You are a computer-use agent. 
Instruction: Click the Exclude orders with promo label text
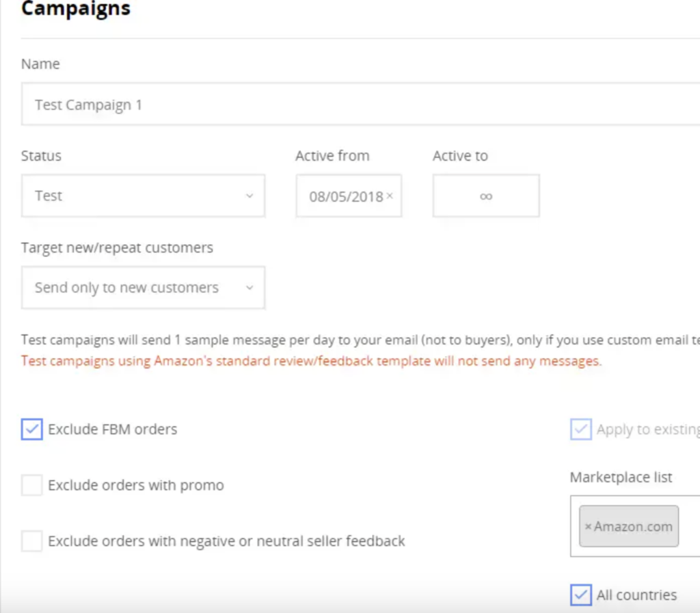point(136,485)
